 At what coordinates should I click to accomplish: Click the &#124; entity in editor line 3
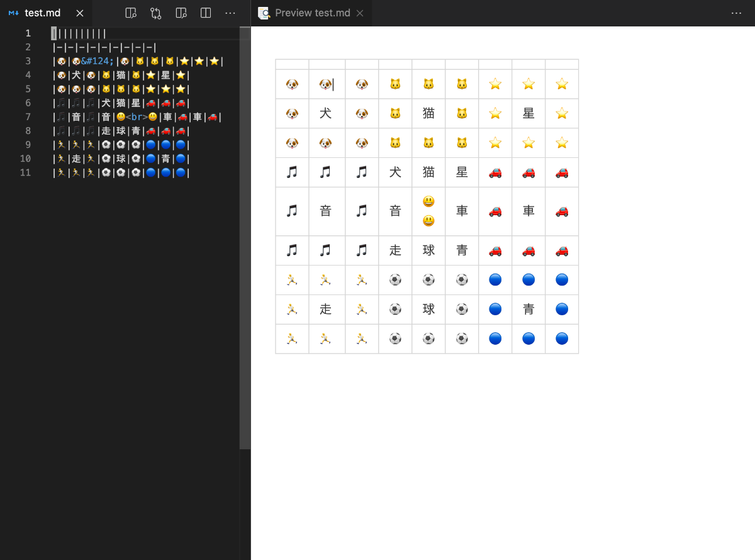[x=97, y=61]
